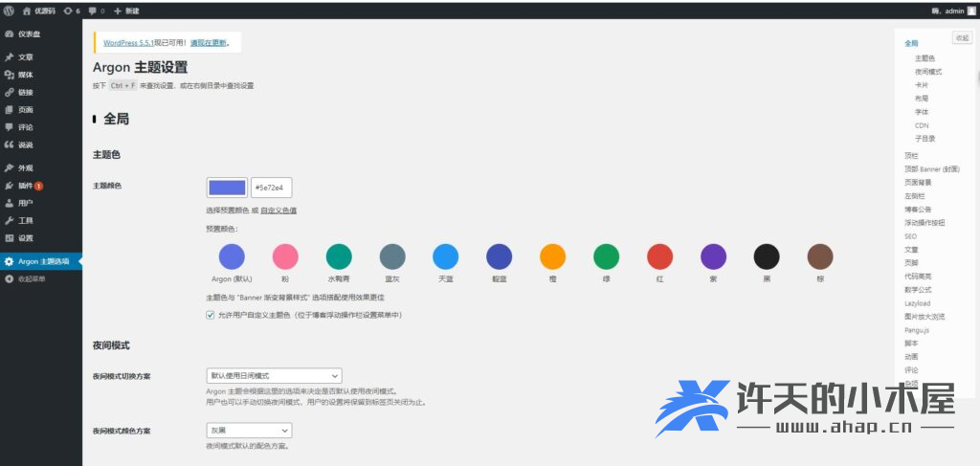Screen dimensions: 980x466
Task: Jump to Lazyload in the contents panel
Action: pyautogui.click(x=918, y=303)
